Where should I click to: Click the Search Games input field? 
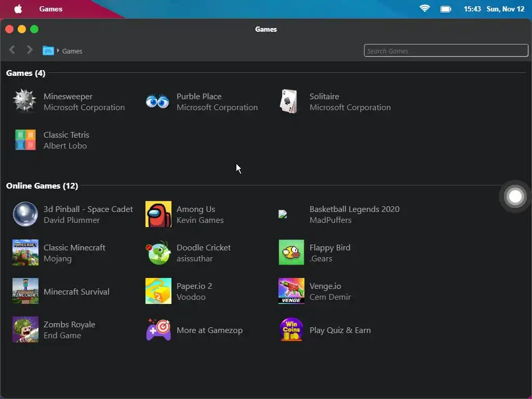pyautogui.click(x=446, y=50)
